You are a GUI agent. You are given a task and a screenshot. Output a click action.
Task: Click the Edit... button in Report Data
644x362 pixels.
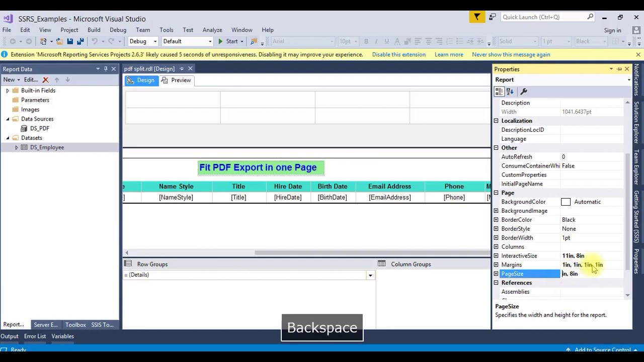point(31,79)
